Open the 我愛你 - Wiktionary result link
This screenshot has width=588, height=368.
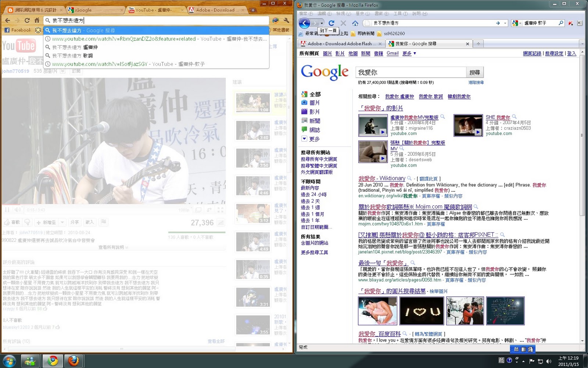[x=382, y=178]
